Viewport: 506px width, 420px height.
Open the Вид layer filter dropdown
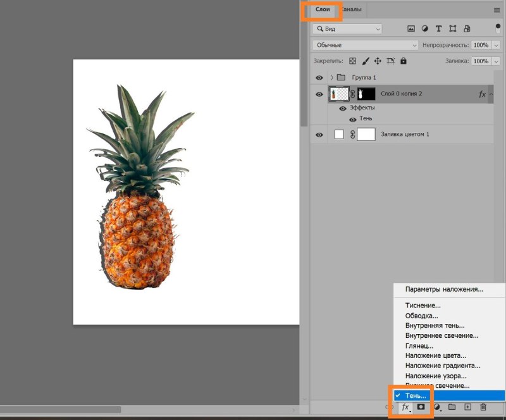pyautogui.click(x=347, y=28)
